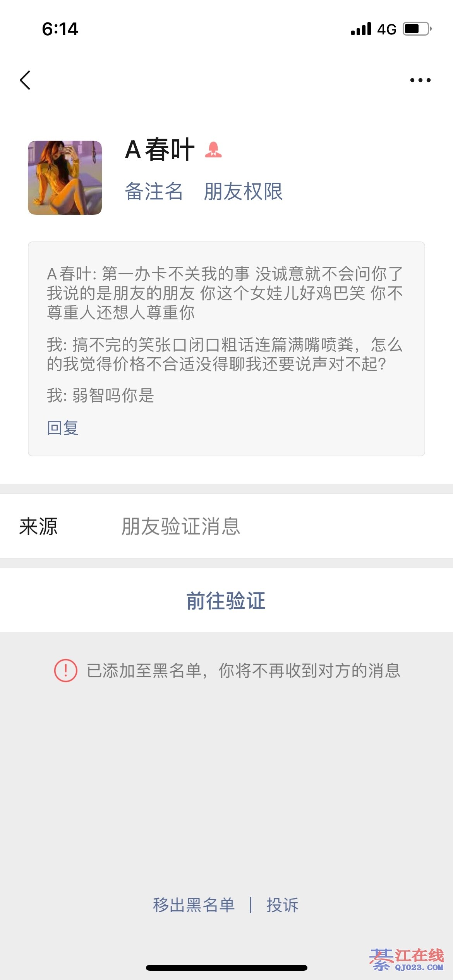Viewport: 453px width, 980px height.
Task: Tap 回复 to reply to the message
Action: tap(63, 428)
